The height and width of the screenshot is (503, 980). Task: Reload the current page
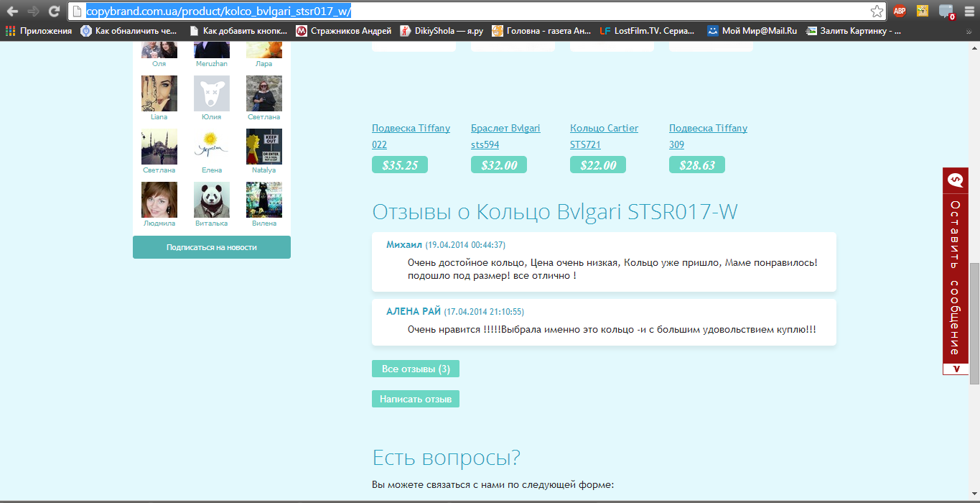tap(54, 11)
